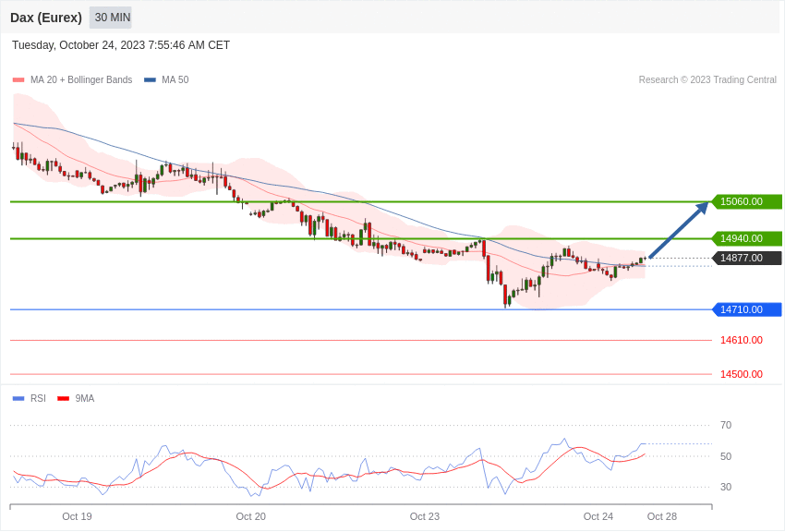
Task: Click the 14500.00 support level label
Action: click(x=742, y=374)
